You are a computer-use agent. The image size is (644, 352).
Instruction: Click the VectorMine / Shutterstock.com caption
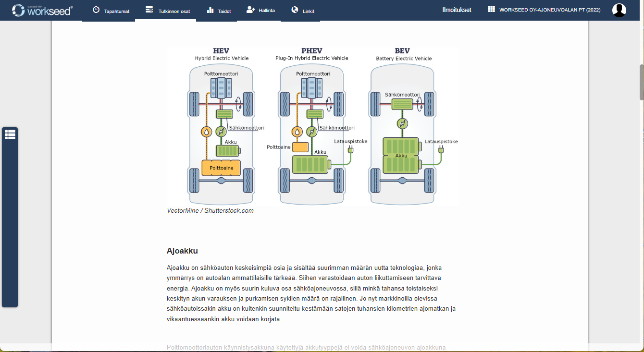[210, 210]
